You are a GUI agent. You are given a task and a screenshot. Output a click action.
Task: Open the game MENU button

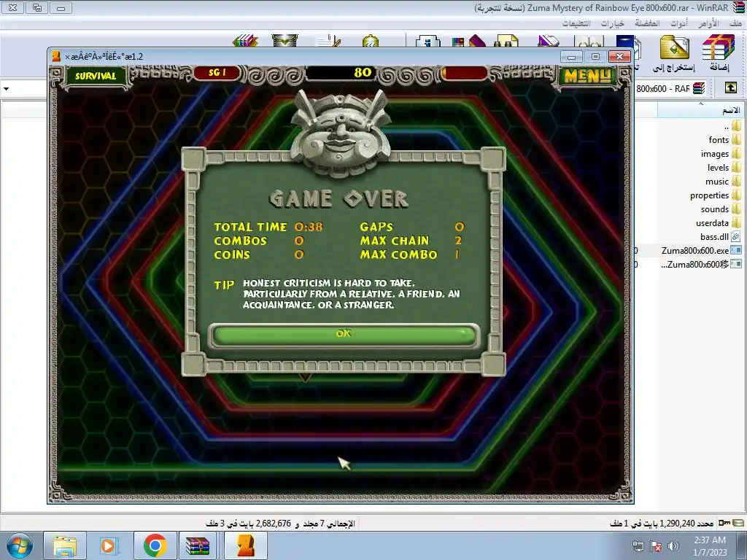(x=587, y=76)
